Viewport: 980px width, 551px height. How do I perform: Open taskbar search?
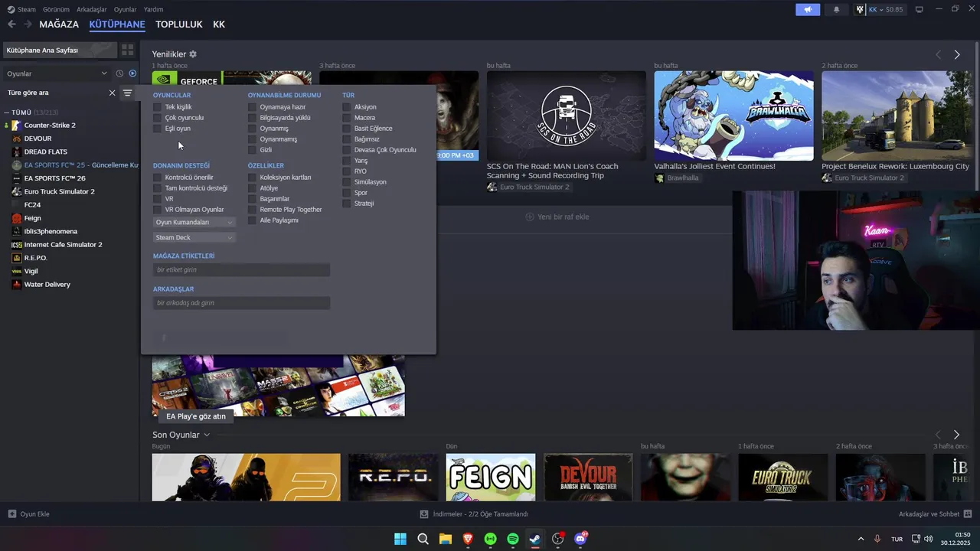point(423,539)
